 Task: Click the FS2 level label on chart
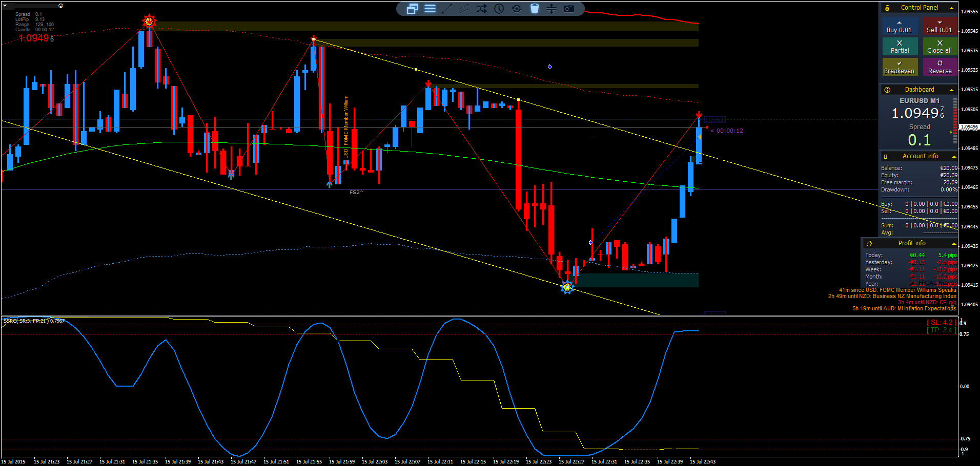pyautogui.click(x=356, y=193)
